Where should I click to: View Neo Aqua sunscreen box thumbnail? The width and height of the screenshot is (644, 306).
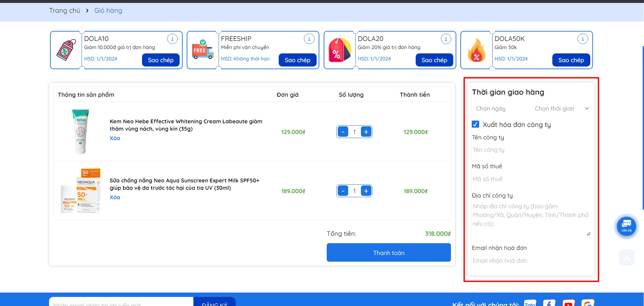81,190
